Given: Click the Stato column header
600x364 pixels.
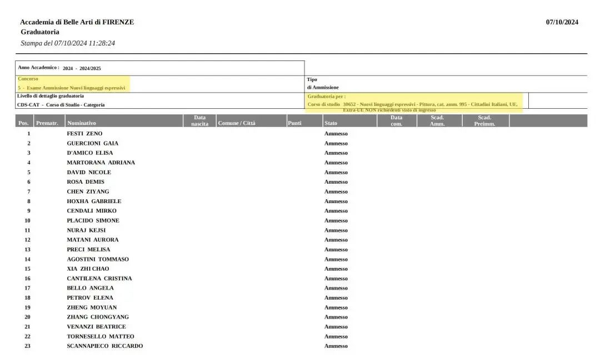Looking at the screenshot, I should 331,123.
